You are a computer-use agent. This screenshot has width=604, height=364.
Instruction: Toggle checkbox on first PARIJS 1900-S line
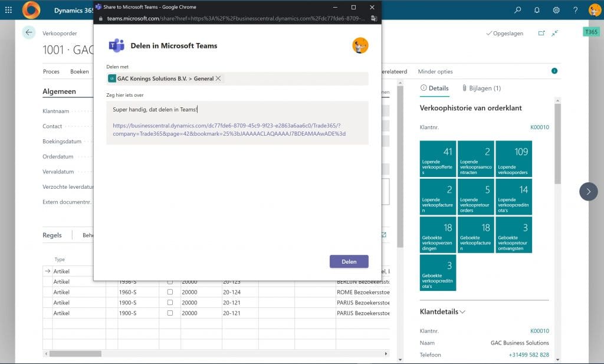click(x=170, y=303)
